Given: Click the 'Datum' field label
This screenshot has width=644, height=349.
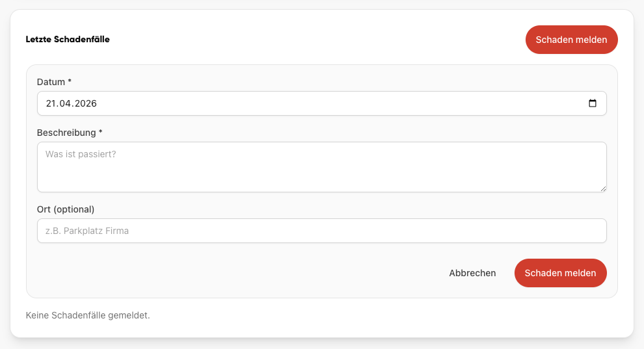Looking at the screenshot, I should 51,82.
